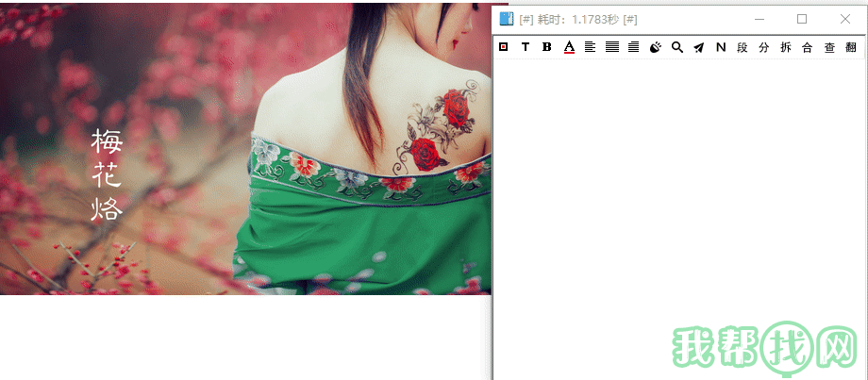
Task: Click the 合 merge button
Action: [807, 47]
